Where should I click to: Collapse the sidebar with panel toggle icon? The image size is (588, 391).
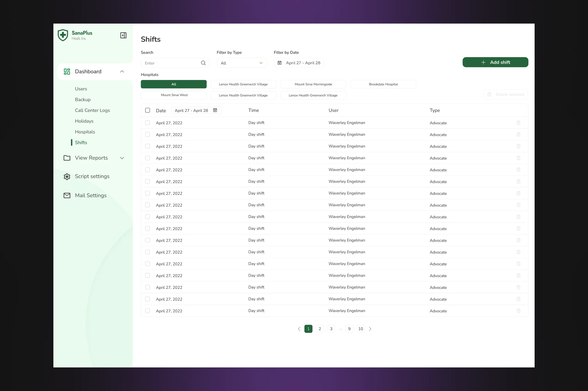pos(123,35)
